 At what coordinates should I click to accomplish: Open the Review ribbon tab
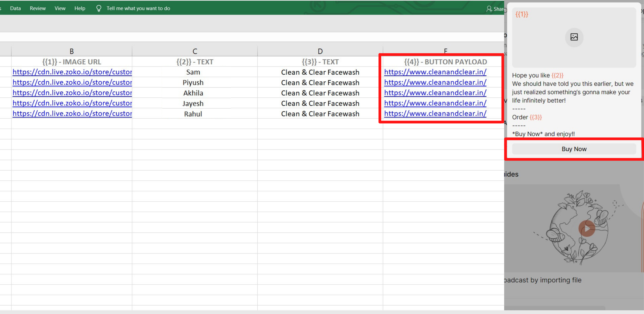tap(38, 8)
